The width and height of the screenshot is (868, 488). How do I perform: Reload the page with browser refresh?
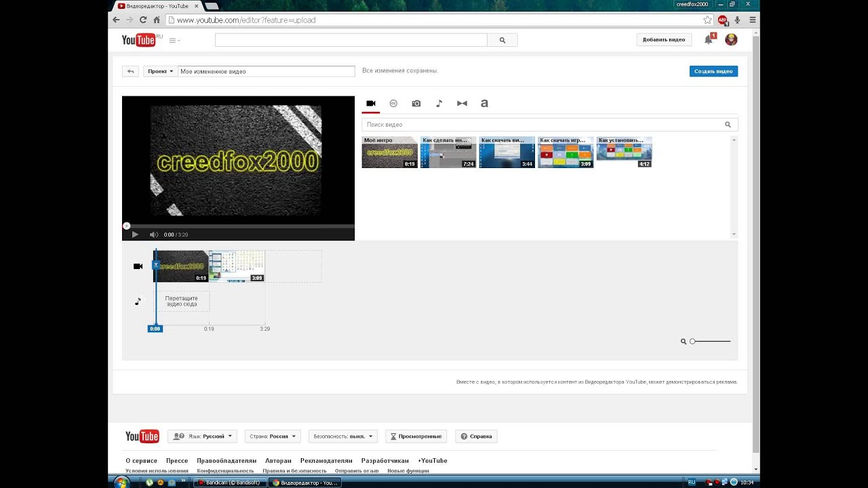[x=143, y=20]
